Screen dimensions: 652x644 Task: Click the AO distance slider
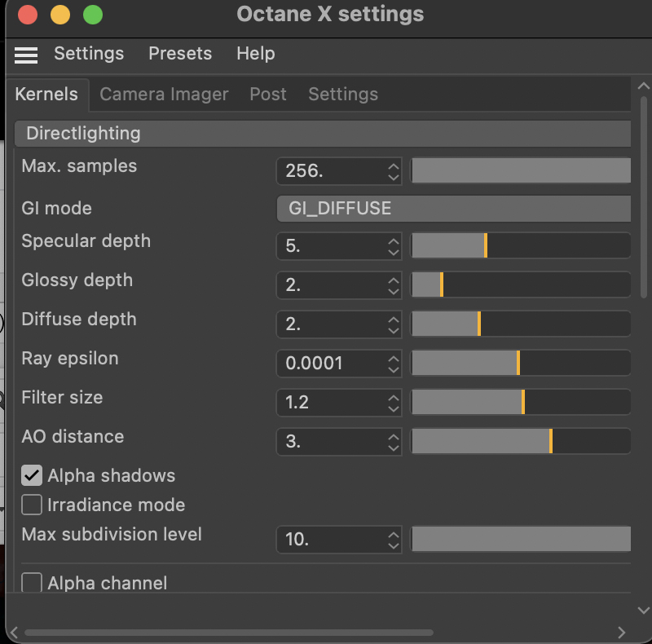(x=521, y=441)
